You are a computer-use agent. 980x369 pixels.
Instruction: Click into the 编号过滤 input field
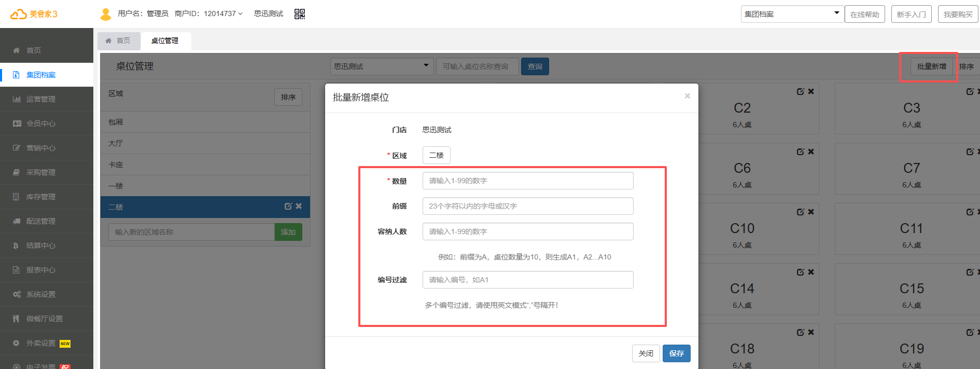pyautogui.click(x=527, y=280)
